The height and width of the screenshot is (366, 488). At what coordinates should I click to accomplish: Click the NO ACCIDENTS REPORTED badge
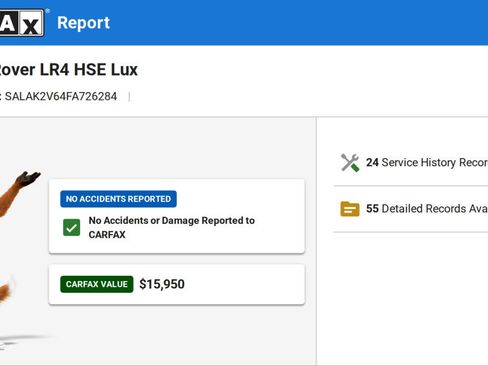pyautogui.click(x=118, y=199)
